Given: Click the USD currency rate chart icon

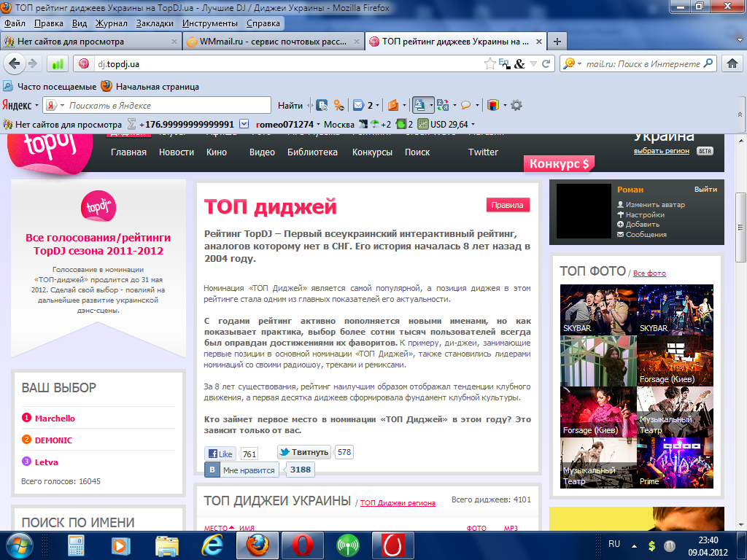Looking at the screenshot, I should 423,124.
